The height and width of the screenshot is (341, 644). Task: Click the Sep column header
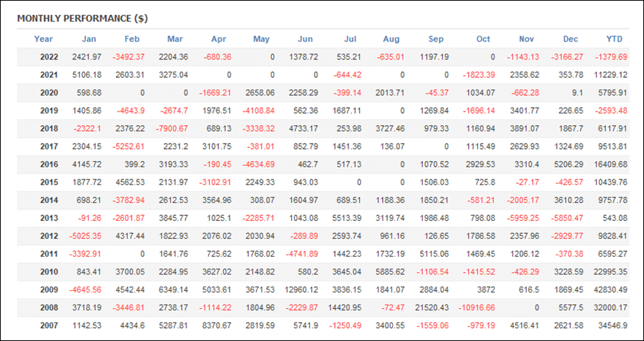[436, 39]
